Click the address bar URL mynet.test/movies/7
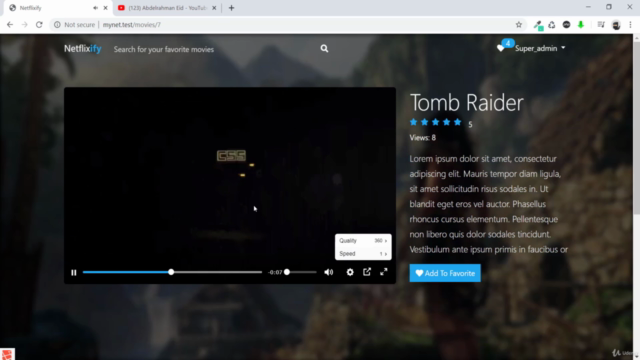 132,25
